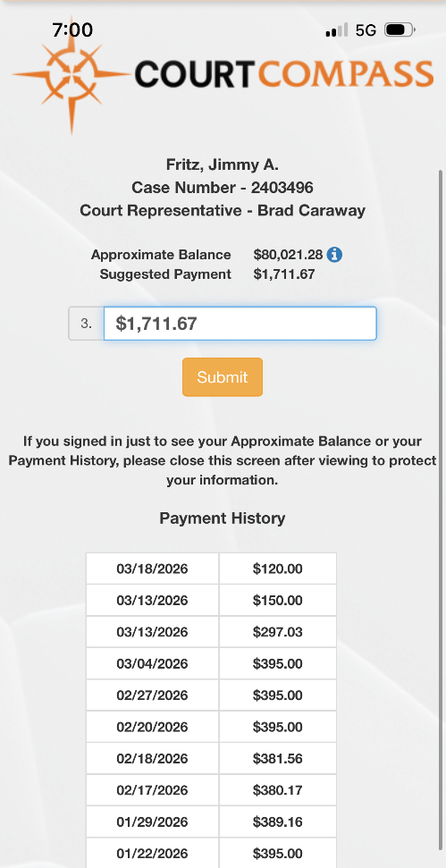This screenshot has width=446, height=868.
Task: Select the 01/29/2026 payment date cell
Action: tap(152, 822)
